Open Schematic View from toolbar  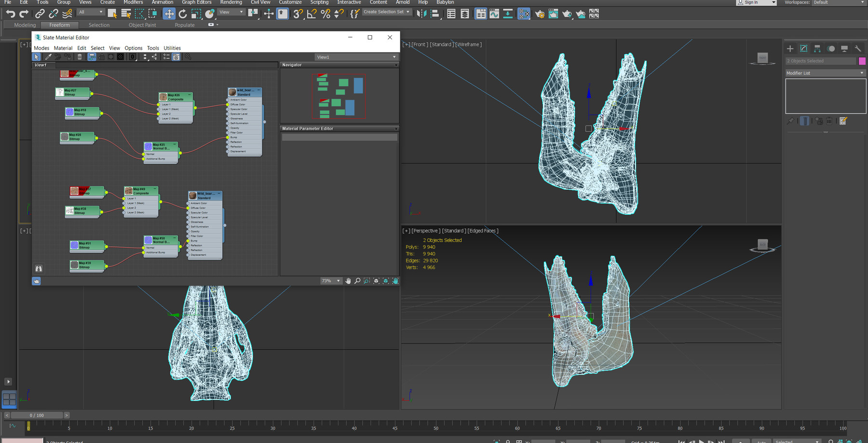pos(508,14)
